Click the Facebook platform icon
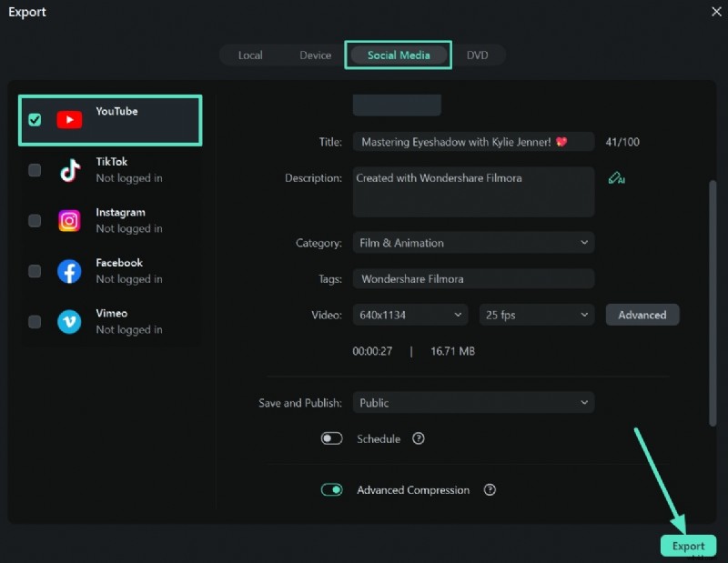The image size is (728, 563). point(70,270)
